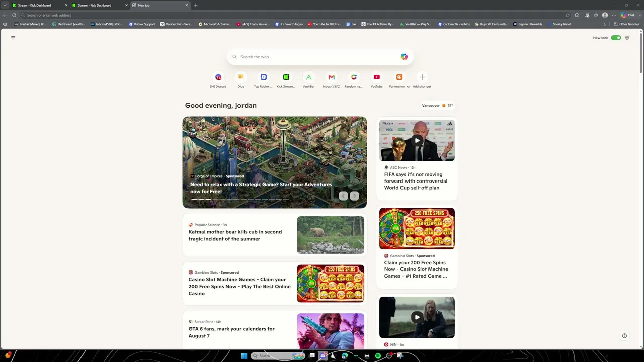Close the New tab tab
644x362 pixels.
tap(187, 5)
